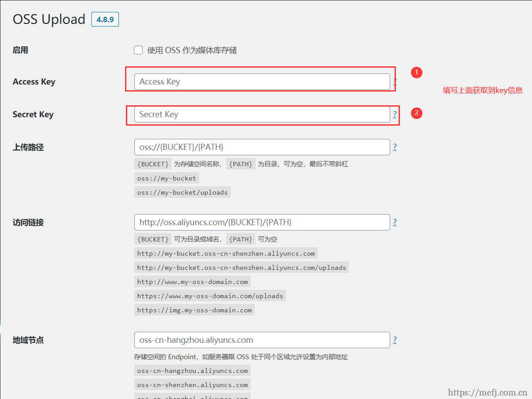
Task: Click the {PATH} code tag under 上传路径
Action: [x=241, y=164]
